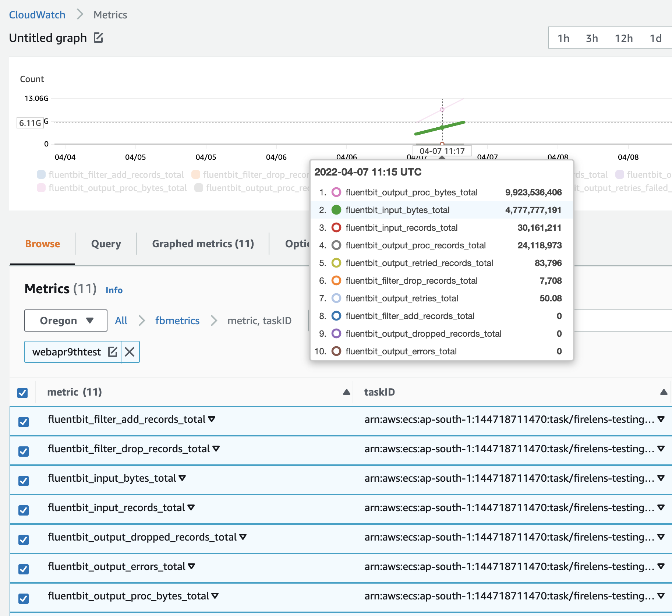Open taskID menu for fluentbit_input_bytes_total row
Image resolution: width=672 pixels, height=616 pixels.
(x=661, y=478)
